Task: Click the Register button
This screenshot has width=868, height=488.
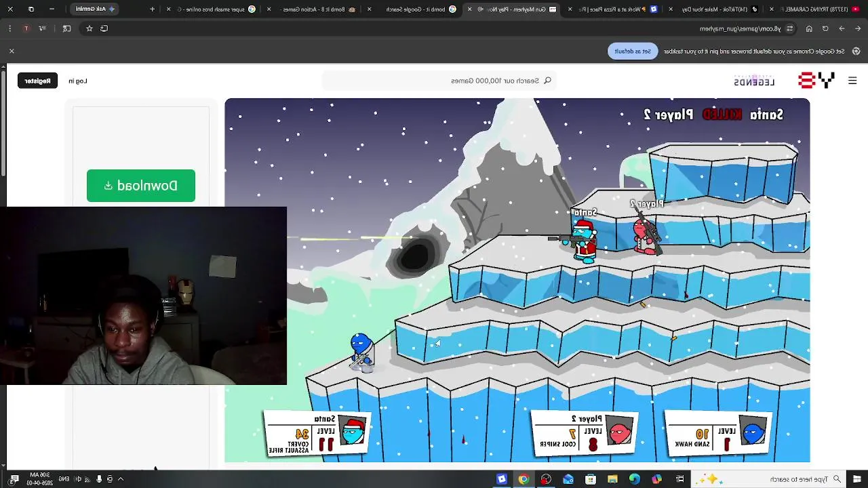Action: click(x=37, y=81)
